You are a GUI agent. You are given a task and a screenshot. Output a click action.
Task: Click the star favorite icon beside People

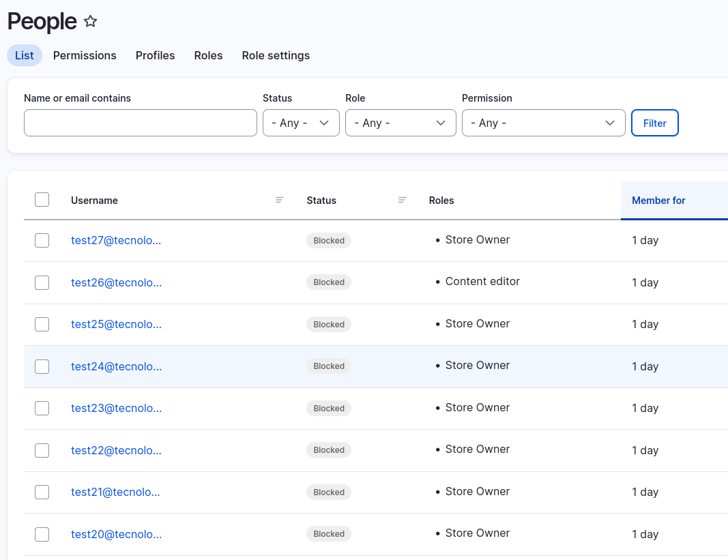[90, 22]
